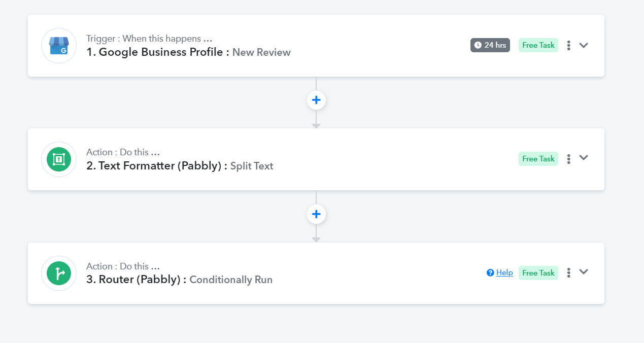Viewport: 644px width, 343px height.
Task: Click 'Trigger : When this happens ...' label
Action: point(149,39)
